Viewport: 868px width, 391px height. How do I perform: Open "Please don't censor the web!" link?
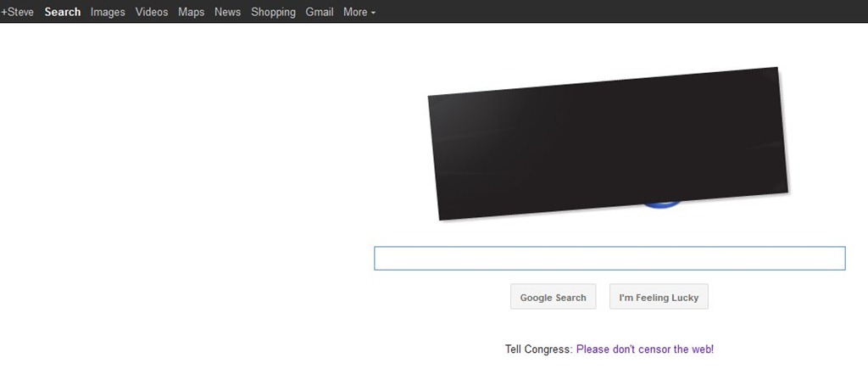644,349
